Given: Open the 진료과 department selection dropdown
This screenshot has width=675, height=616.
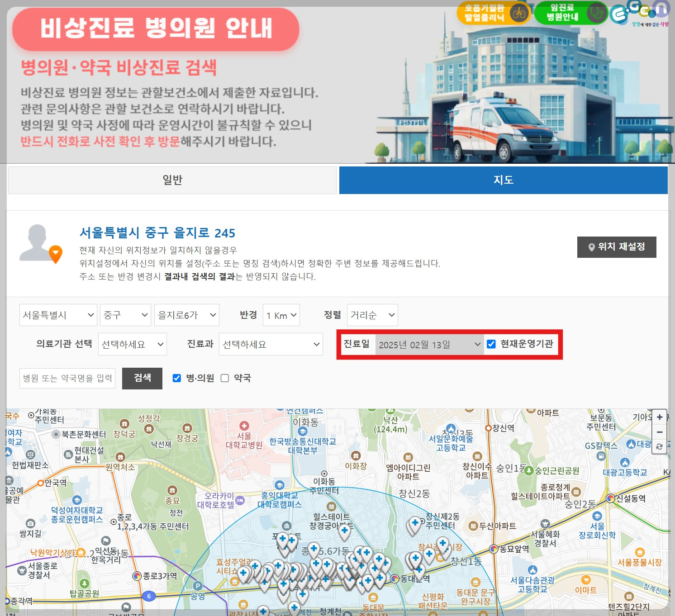Looking at the screenshot, I should 271,344.
